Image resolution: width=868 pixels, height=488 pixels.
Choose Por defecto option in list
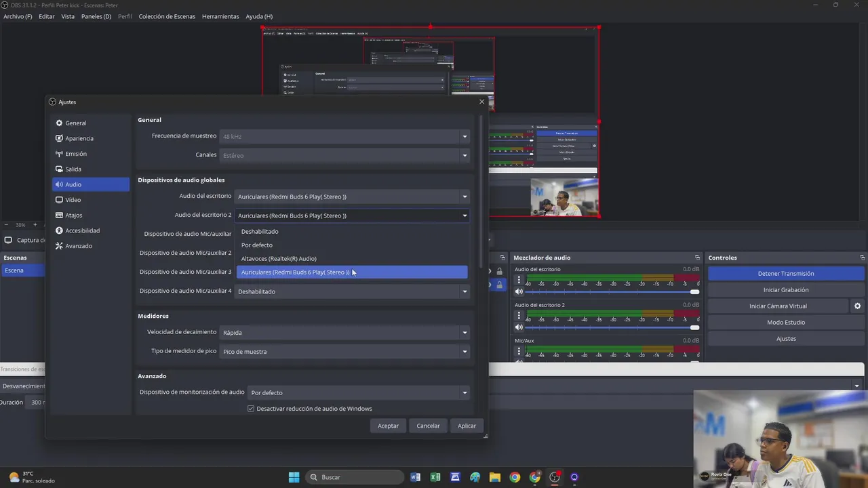click(x=352, y=245)
